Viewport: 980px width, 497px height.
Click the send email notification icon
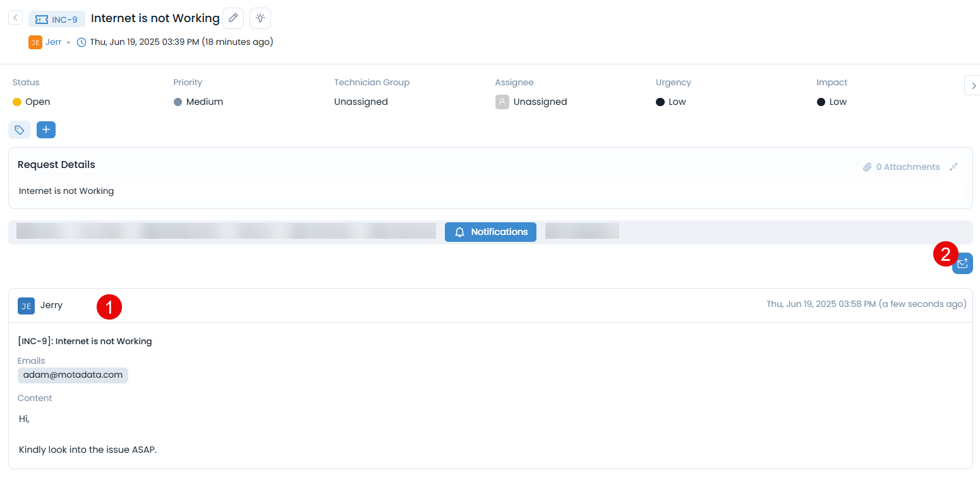(962, 263)
